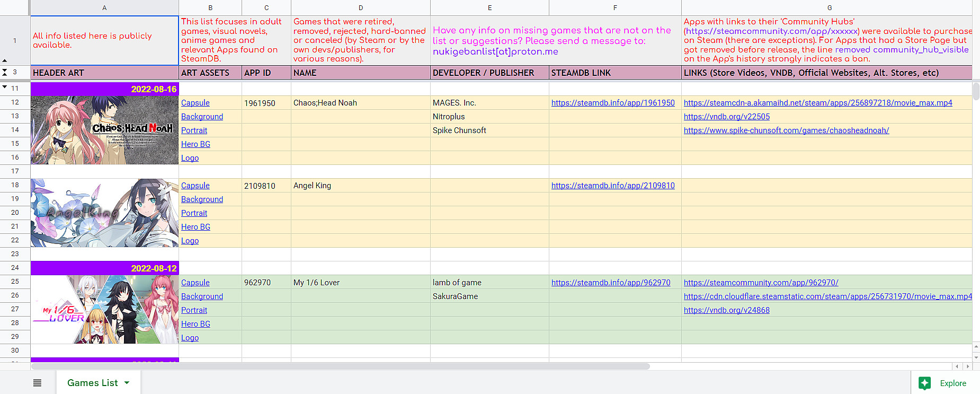Open the Capsule link for Angel King
The image size is (980, 394).
(195, 186)
